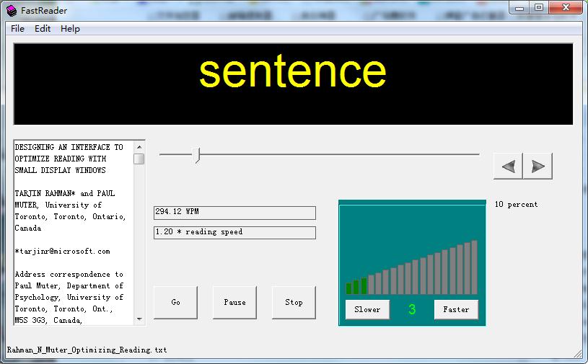This screenshot has height=364, width=588.
Task: Click the tallest gray speed bar
Action: click(474, 267)
